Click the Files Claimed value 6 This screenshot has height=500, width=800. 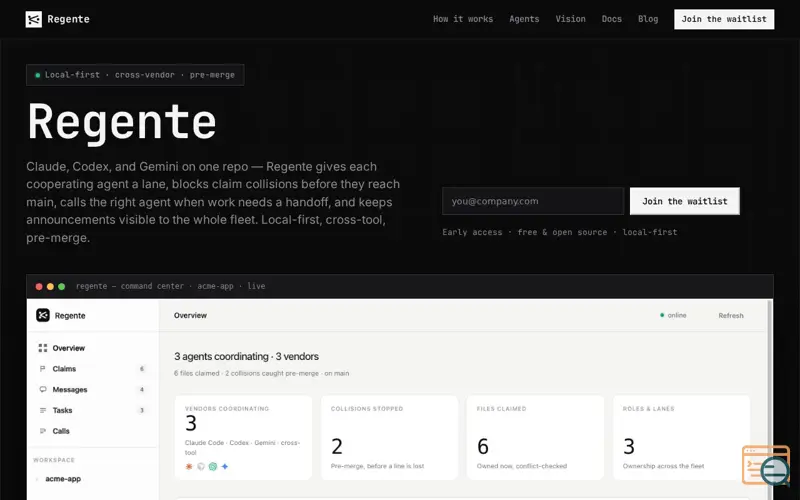pyautogui.click(x=483, y=446)
